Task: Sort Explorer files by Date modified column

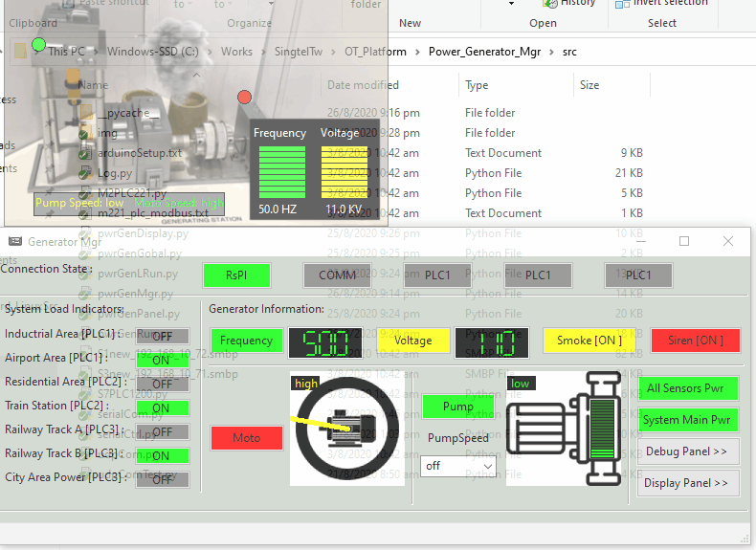Action: coord(390,85)
